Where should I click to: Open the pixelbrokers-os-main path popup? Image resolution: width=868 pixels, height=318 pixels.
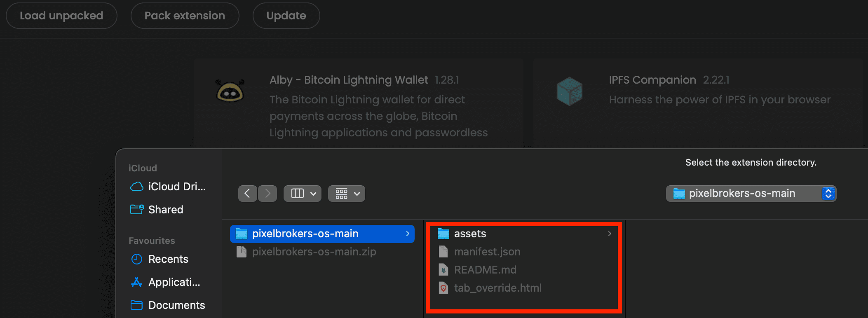751,193
